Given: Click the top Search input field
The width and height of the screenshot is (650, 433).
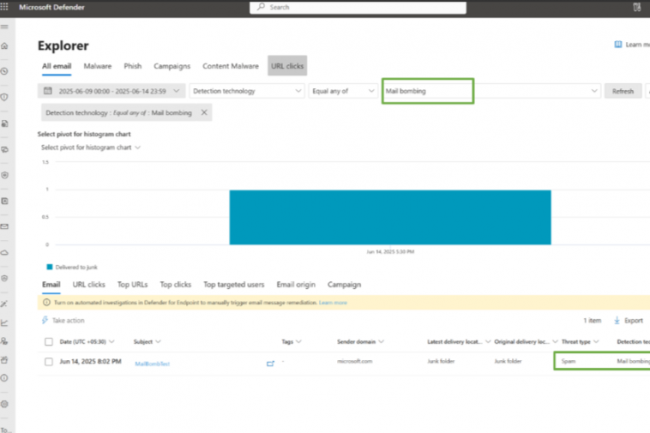Looking at the screenshot, I should point(358,7).
